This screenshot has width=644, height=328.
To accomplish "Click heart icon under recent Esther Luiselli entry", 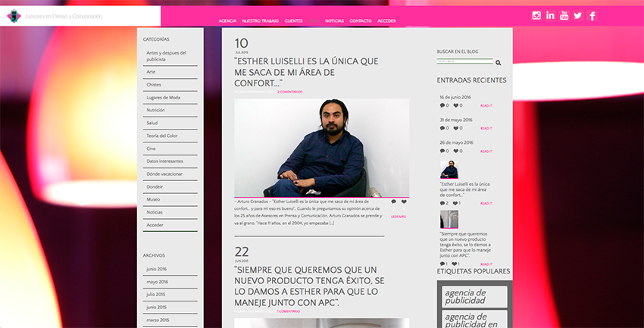I will pyautogui.click(x=455, y=203).
